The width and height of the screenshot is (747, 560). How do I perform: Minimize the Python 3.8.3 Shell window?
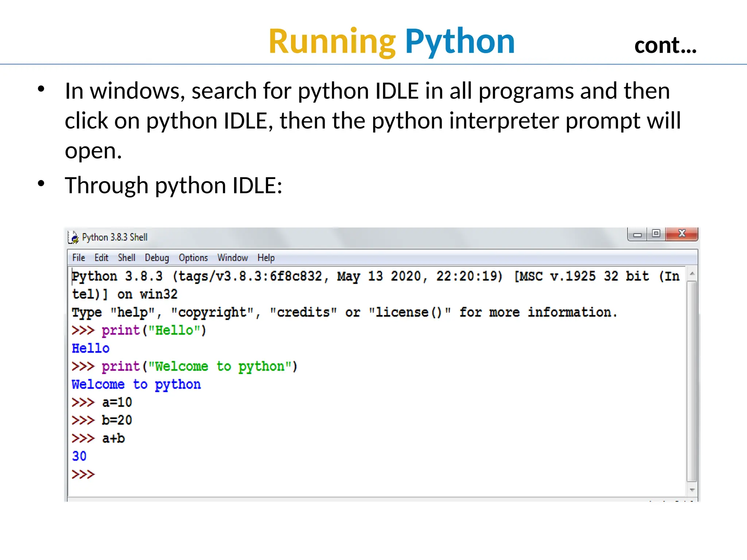tap(637, 234)
